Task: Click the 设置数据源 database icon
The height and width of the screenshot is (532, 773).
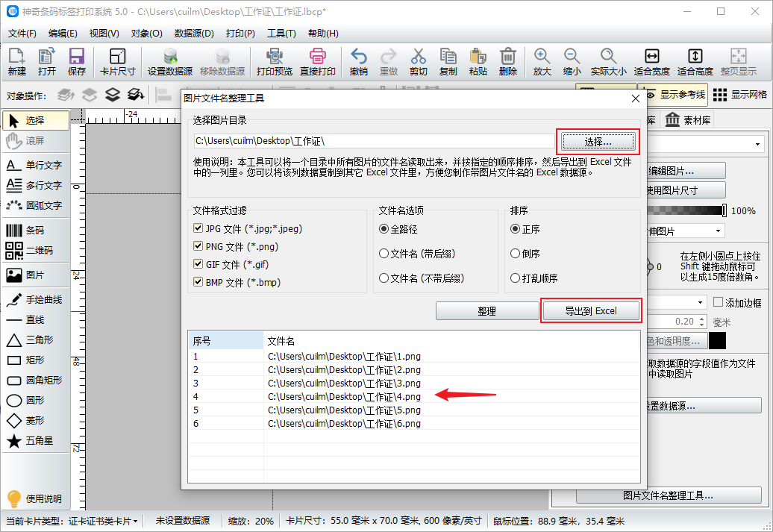Action: point(170,57)
